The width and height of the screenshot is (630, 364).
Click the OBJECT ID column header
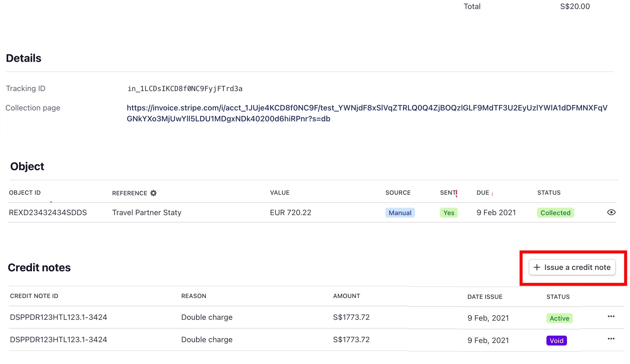[x=25, y=193]
